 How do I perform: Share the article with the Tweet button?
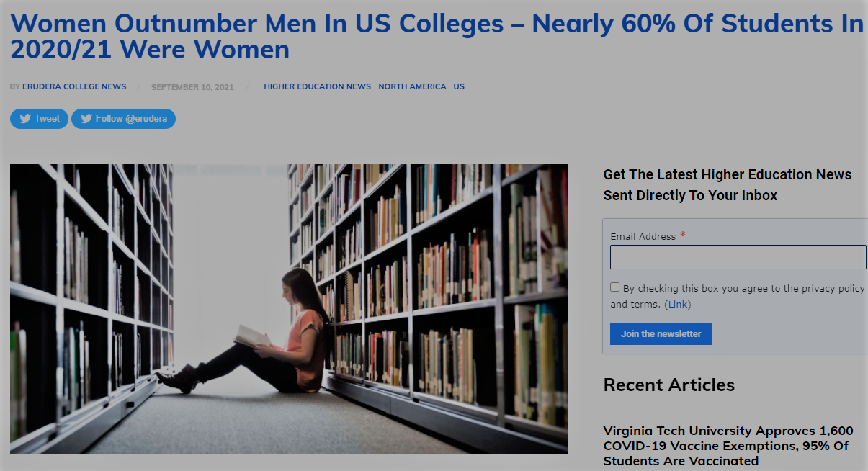[40, 119]
